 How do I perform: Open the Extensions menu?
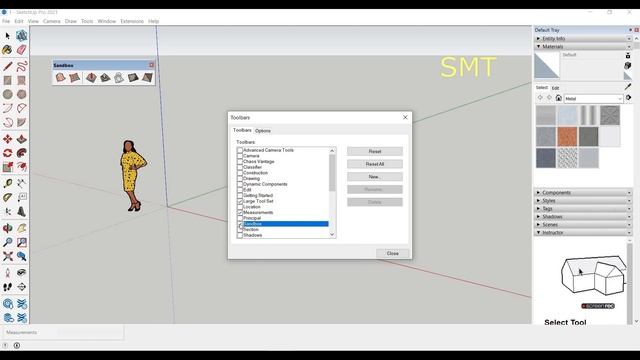tap(132, 21)
